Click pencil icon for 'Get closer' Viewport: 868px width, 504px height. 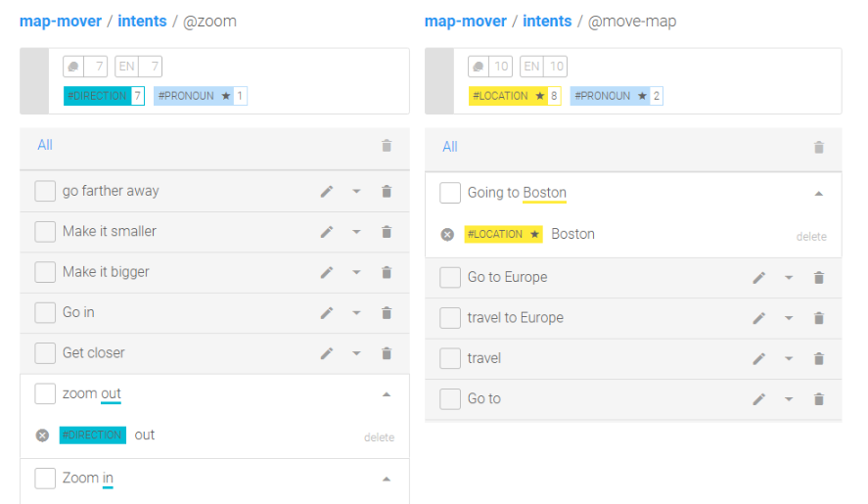click(x=327, y=353)
